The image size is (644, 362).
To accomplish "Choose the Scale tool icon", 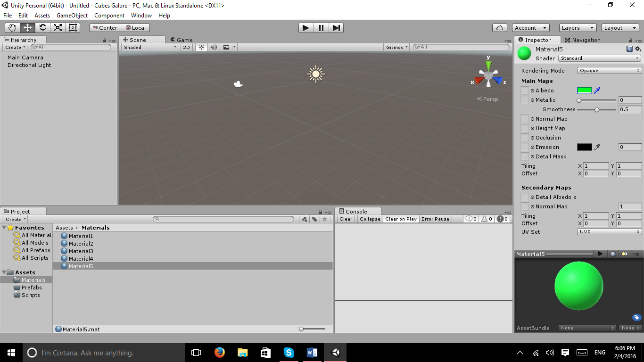I will point(58,28).
